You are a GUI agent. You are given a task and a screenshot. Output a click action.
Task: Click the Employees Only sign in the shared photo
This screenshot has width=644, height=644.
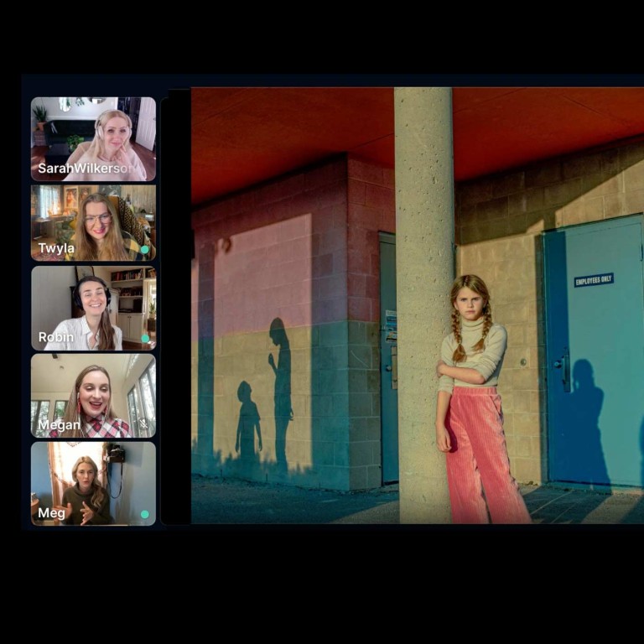point(594,280)
